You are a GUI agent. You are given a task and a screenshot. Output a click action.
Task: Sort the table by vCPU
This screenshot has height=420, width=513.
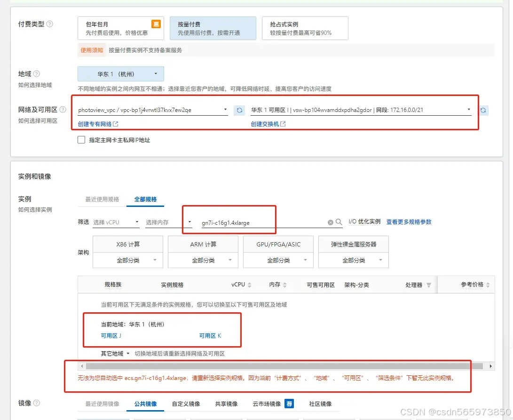point(250,284)
